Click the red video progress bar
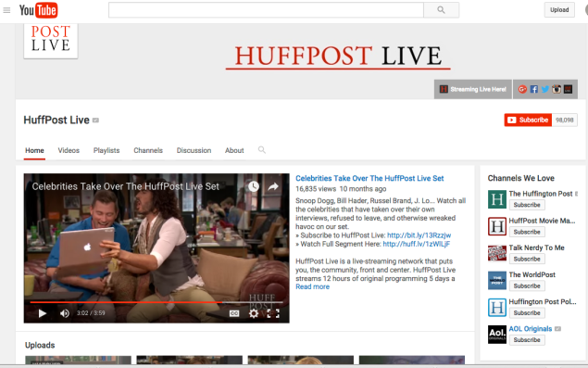 point(126,302)
